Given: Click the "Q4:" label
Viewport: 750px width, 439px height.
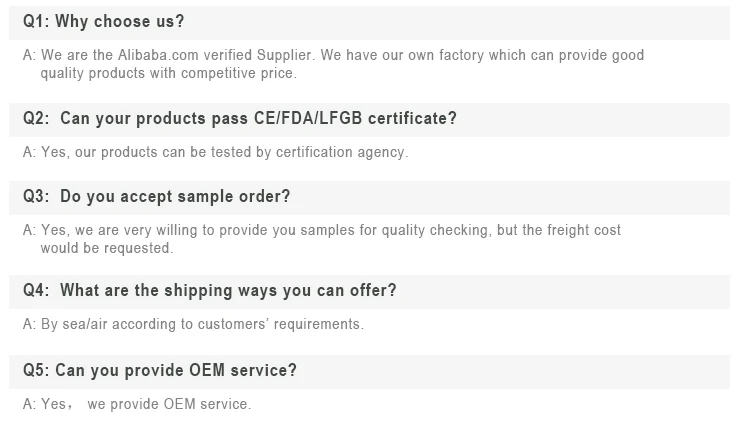Looking at the screenshot, I should [36, 291].
